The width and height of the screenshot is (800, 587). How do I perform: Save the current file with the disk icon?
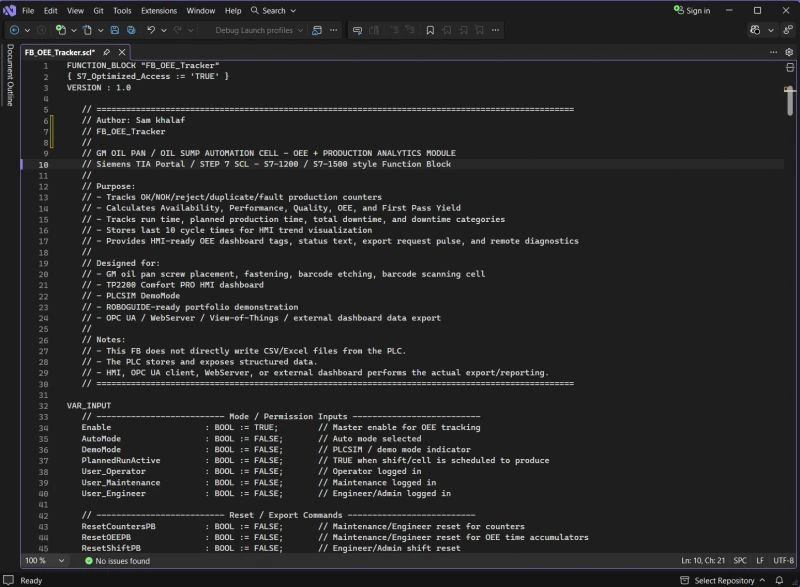point(115,30)
